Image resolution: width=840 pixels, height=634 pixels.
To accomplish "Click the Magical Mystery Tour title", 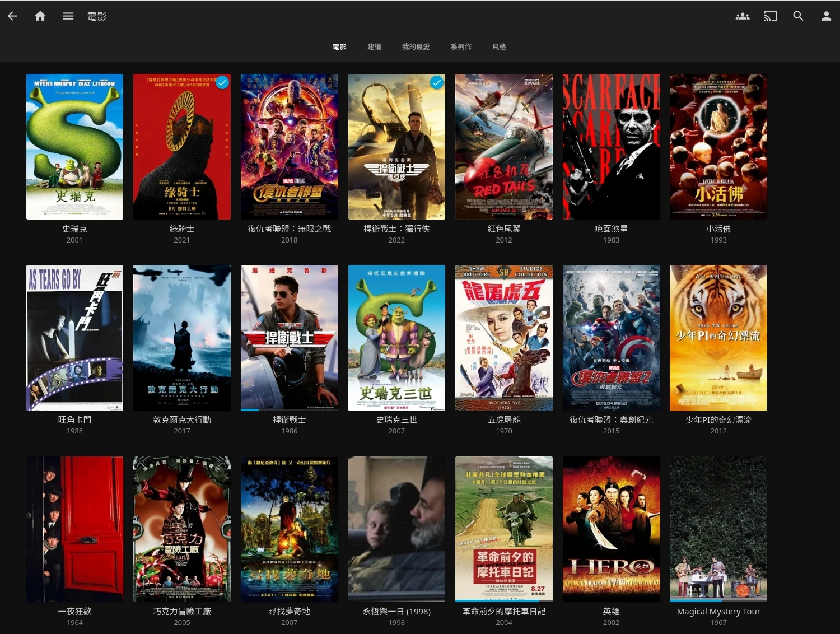I will click(718, 611).
